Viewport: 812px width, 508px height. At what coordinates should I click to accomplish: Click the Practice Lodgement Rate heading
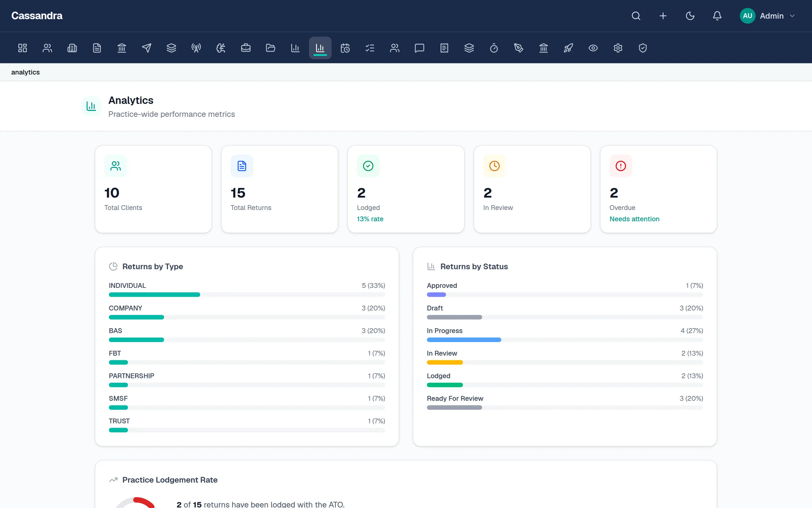[x=170, y=480]
